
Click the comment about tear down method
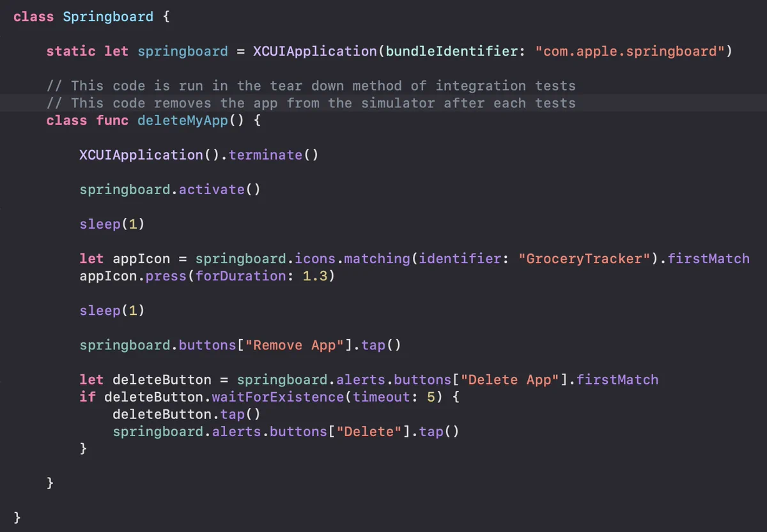311,86
